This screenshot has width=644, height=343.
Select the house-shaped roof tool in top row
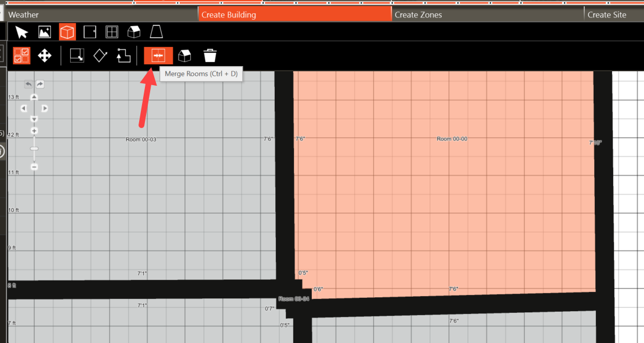click(134, 32)
